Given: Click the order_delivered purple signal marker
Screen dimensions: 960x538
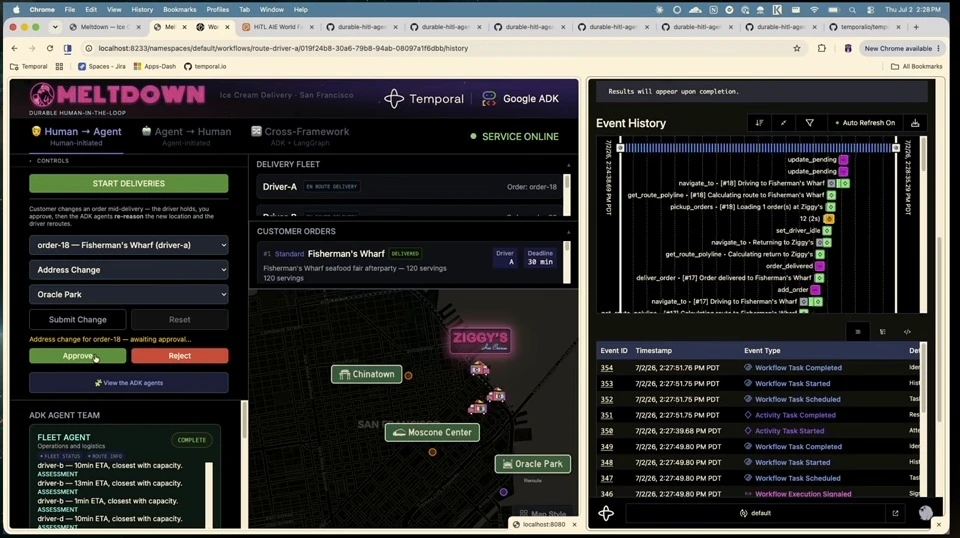Looking at the screenshot, I should pos(820,266).
